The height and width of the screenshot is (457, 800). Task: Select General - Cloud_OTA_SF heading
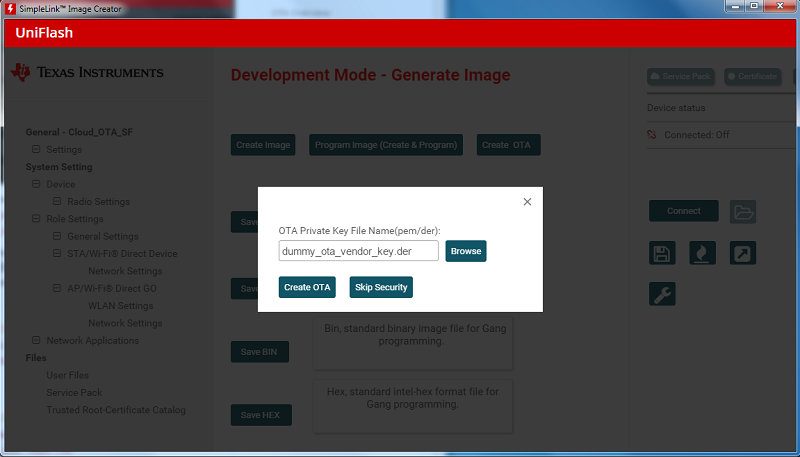(79, 132)
